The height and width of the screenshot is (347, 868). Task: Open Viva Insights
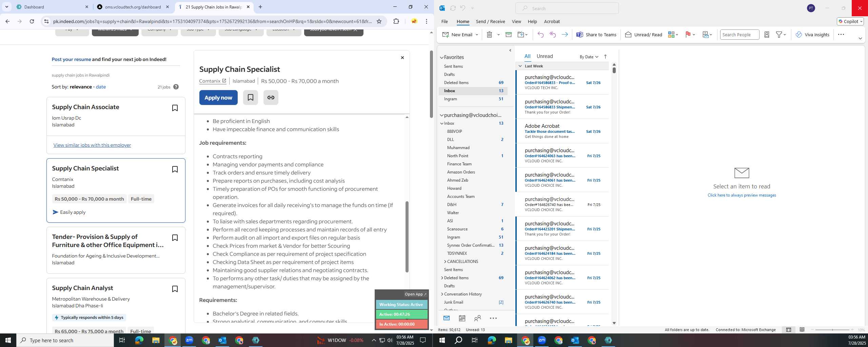point(812,35)
